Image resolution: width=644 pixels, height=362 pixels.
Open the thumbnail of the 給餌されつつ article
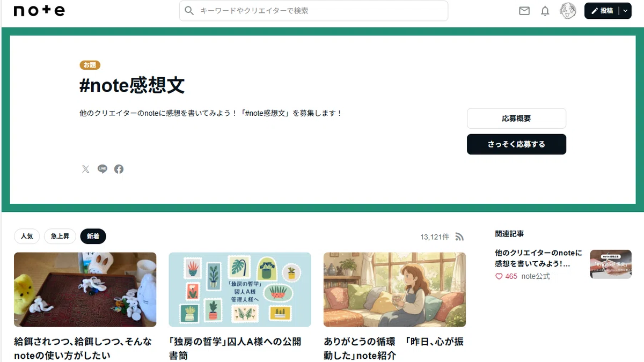(x=85, y=290)
